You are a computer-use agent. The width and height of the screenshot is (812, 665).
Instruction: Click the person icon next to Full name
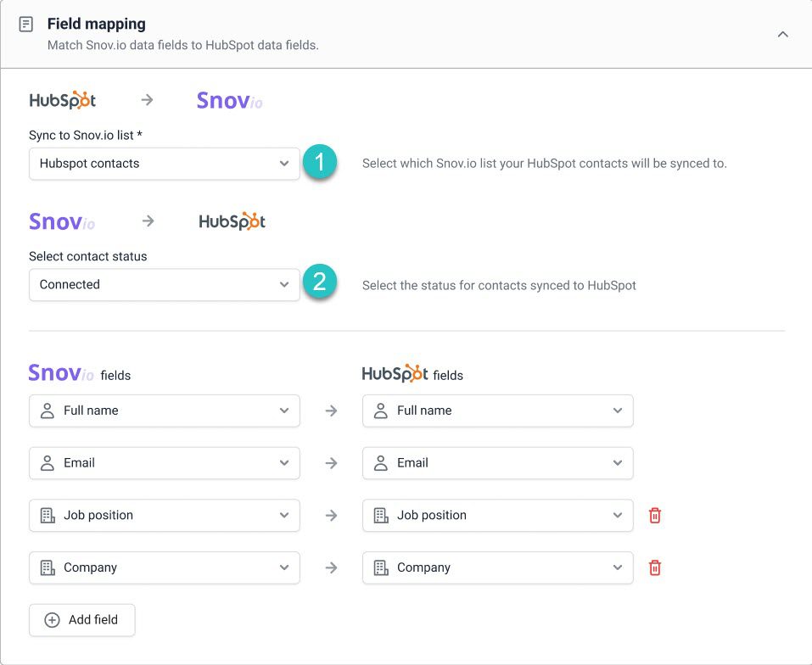[48, 411]
